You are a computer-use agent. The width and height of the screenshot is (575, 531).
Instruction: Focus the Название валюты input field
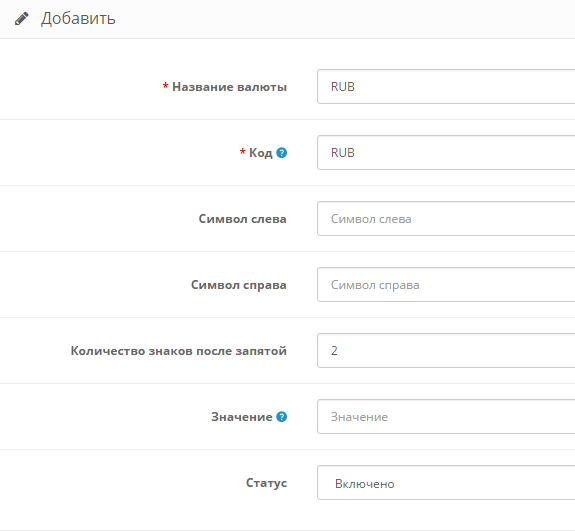[x=446, y=87]
